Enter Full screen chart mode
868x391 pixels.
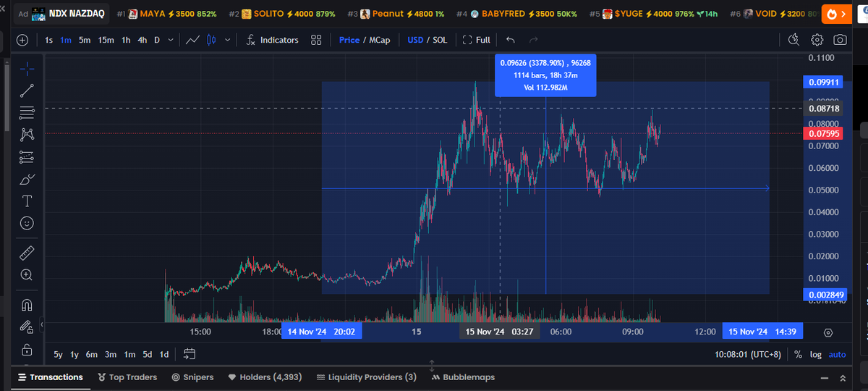point(476,40)
